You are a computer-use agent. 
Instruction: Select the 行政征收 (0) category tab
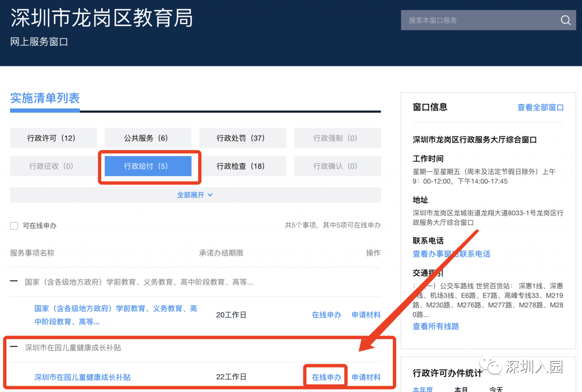(53, 166)
